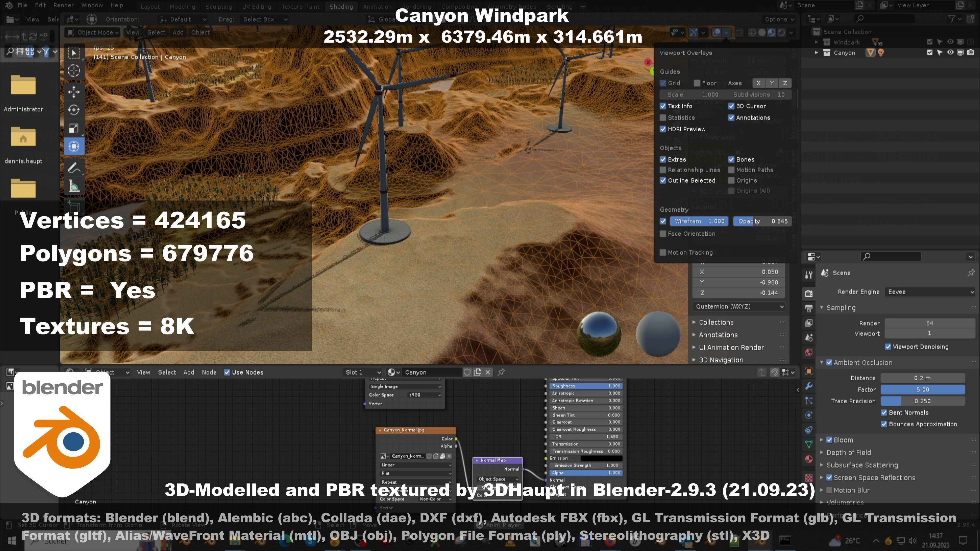Disable Wireframe geometry overlay checkbox

(x=663, y=221)
